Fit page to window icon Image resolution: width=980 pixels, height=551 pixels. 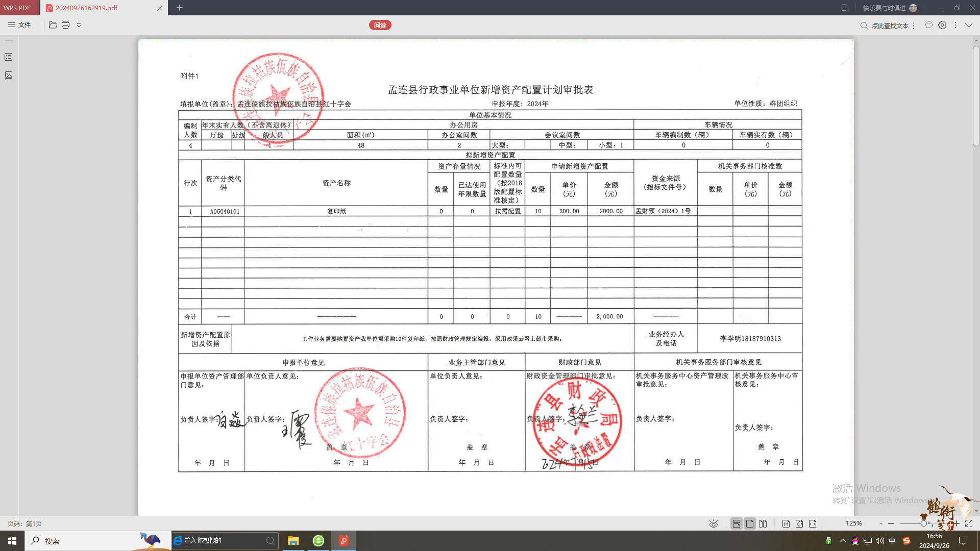point(799,523)
